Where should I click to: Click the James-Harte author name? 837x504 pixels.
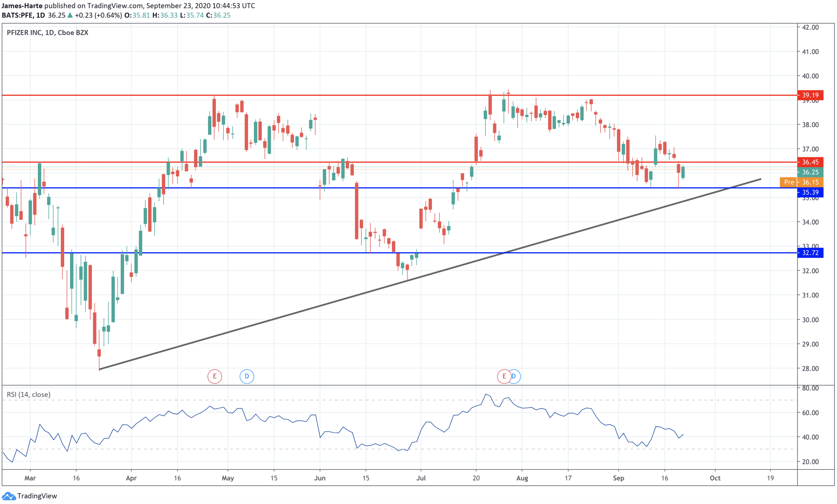click(22, 6)
